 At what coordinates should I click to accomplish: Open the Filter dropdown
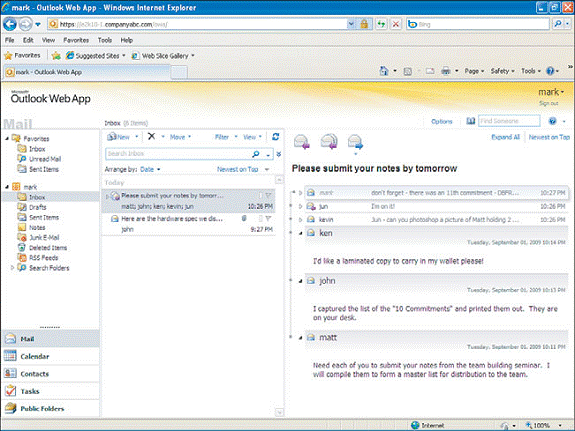[x=226, y=137]
